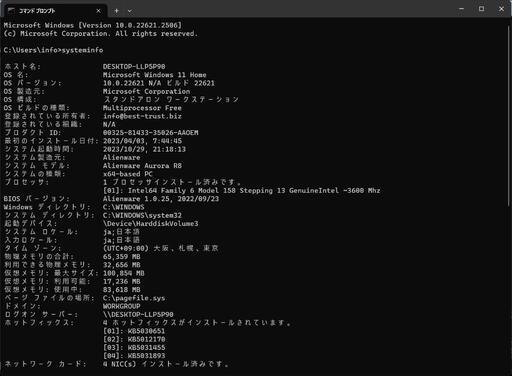Click OS version '10.0.22621 N/A ビルド 22621'
This screenshot has width=512, height=376.
pyautogui.click(x=159, y=83)
